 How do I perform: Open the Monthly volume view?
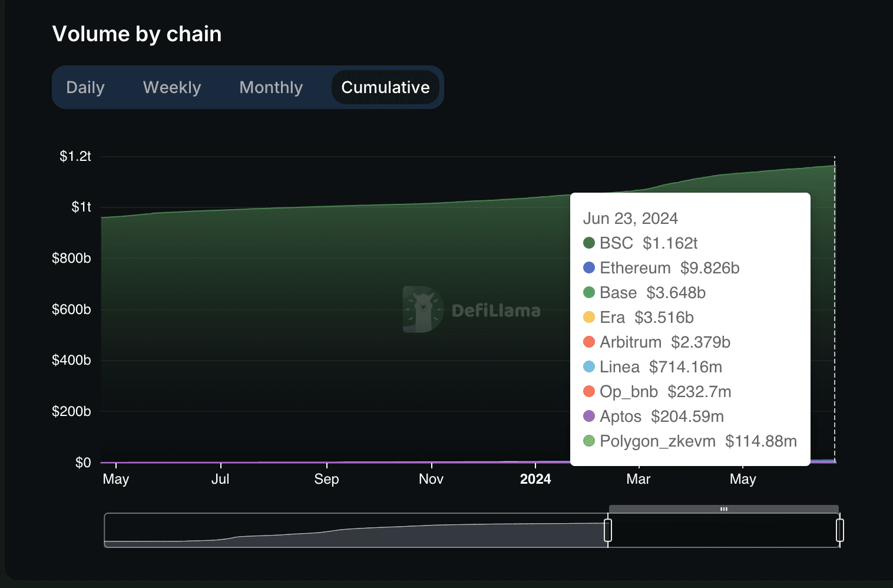coord(271,87)
